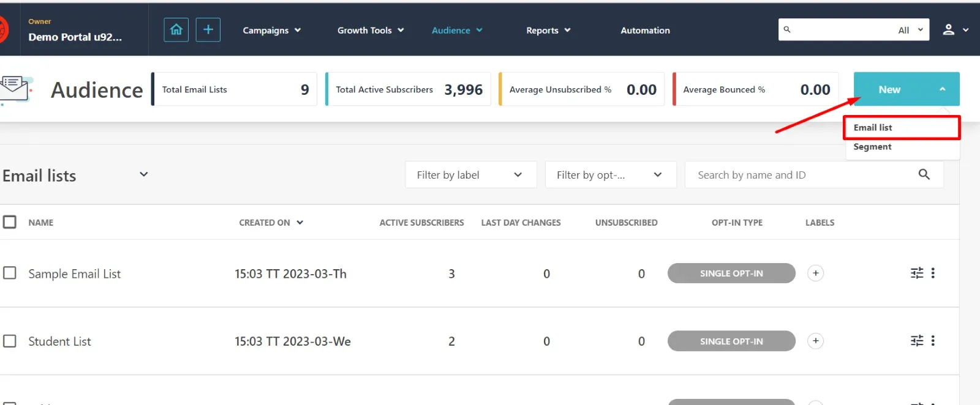
Task: Expand the Reports menu
Action: (548, 30)
